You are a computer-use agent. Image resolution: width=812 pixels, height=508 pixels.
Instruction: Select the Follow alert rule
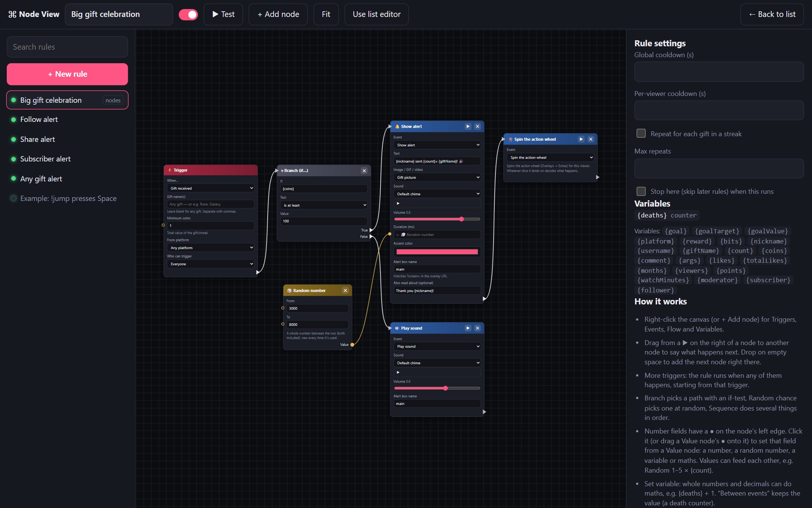coord(67,120)
